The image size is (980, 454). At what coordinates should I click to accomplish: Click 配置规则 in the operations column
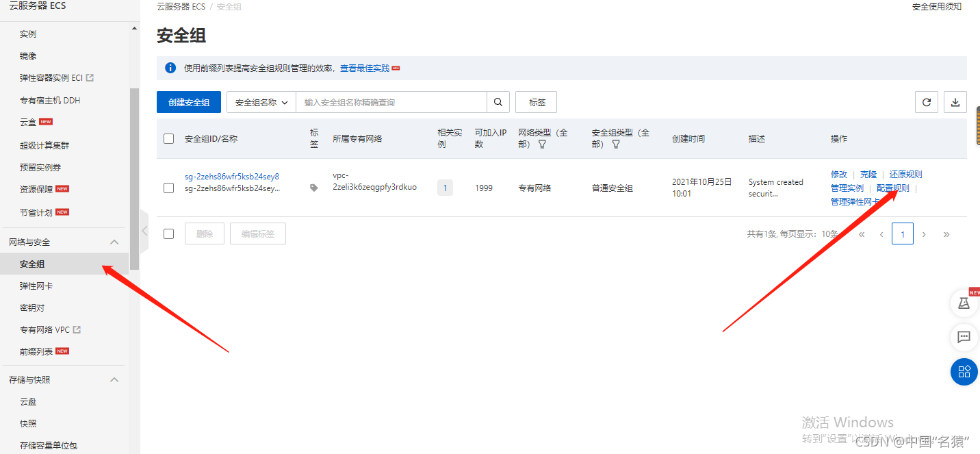coord(893,188)
